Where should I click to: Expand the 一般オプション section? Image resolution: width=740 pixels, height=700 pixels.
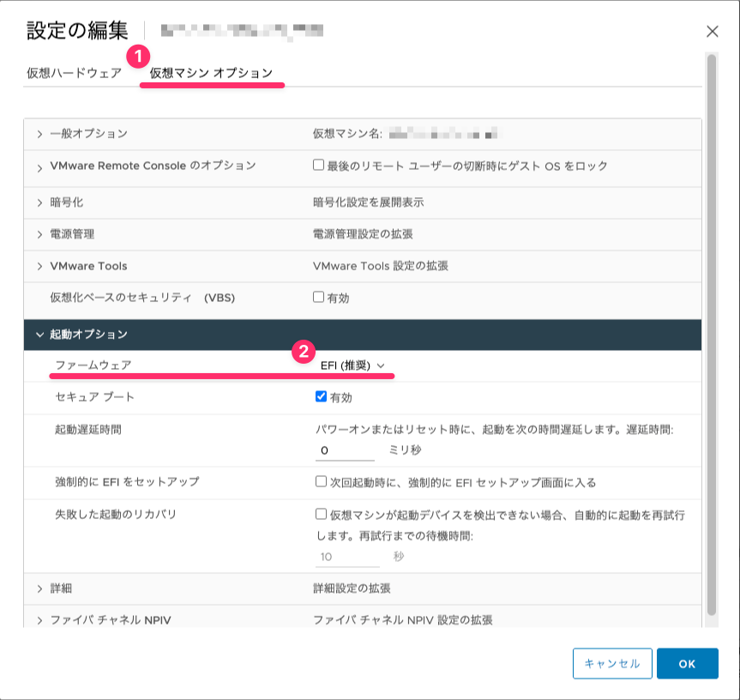click(x=39, y=134)
